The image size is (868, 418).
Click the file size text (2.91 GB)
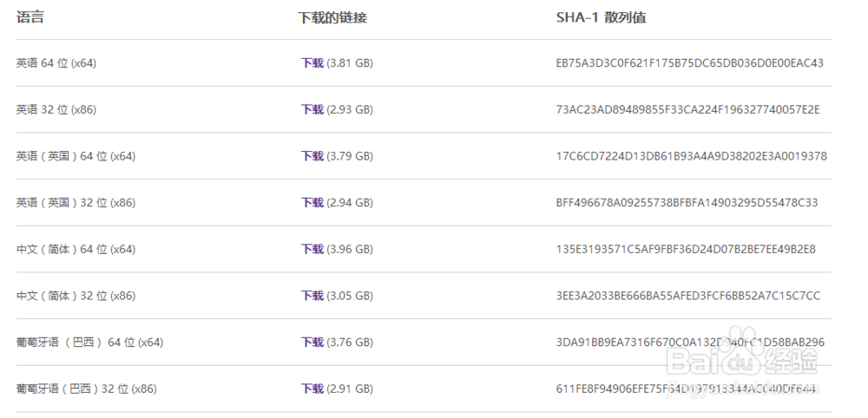pos(350,389)
